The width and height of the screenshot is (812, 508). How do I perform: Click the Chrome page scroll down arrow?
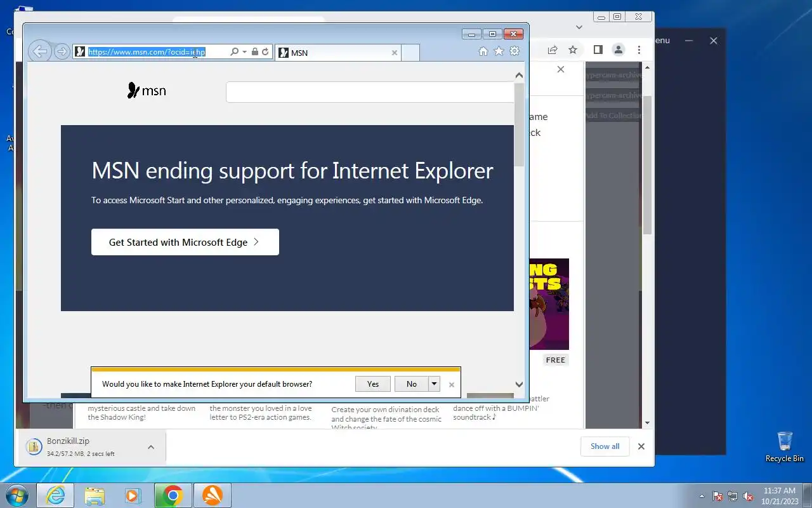(x=647, y=423)
